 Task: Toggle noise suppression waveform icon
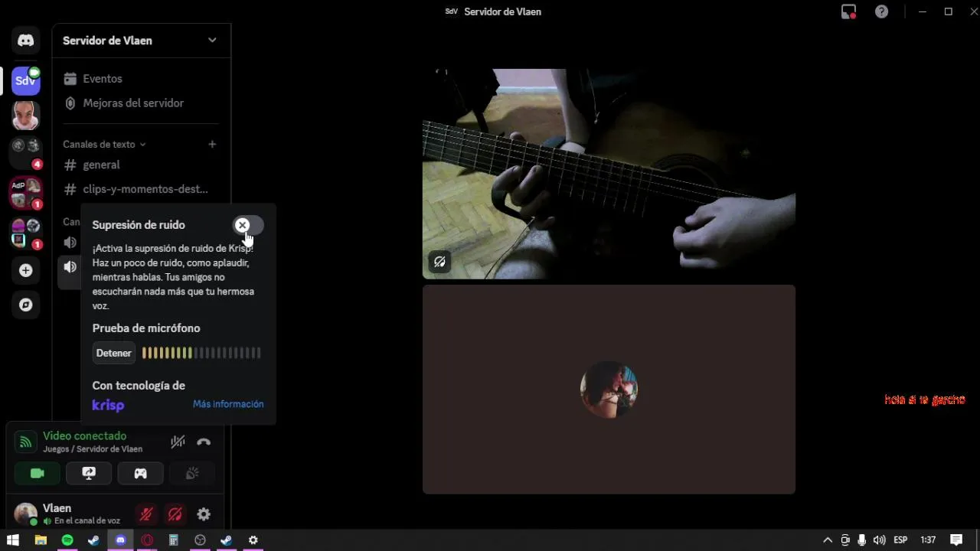tap(178, 442)
